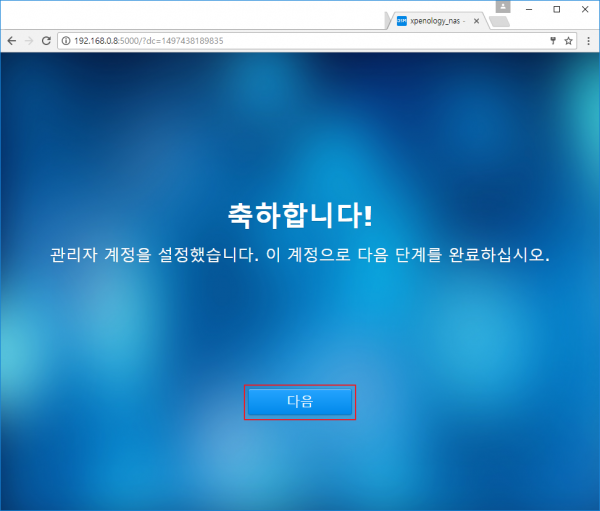Reload the current page

(47, 41)
